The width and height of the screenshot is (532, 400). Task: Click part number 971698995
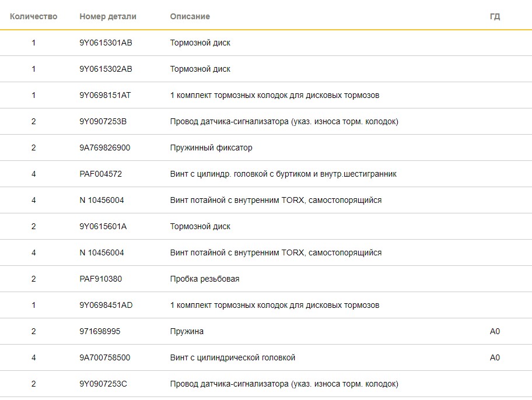pos(100,331)
